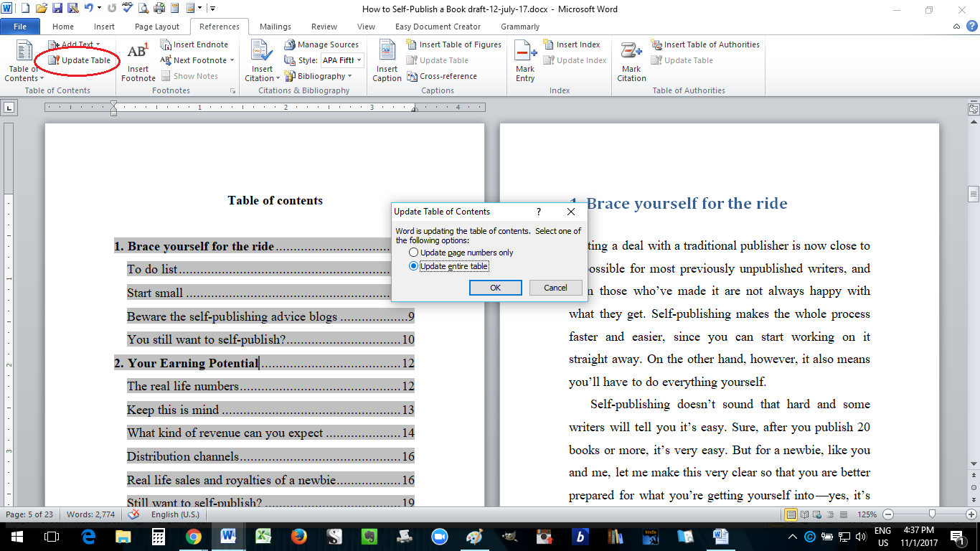Open Manage Sources
This screenshot has width=980, height=551.
[321, 44]
